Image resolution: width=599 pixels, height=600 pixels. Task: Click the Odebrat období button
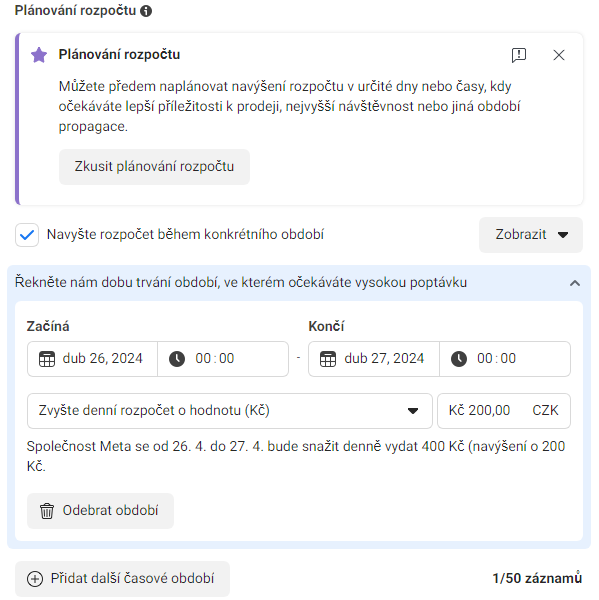[x=100, y=511]
